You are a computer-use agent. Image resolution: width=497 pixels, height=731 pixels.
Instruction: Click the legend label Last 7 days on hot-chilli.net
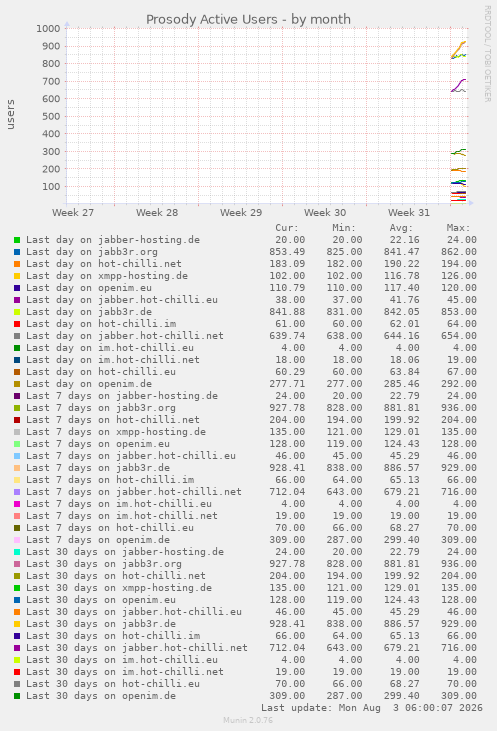113,420
